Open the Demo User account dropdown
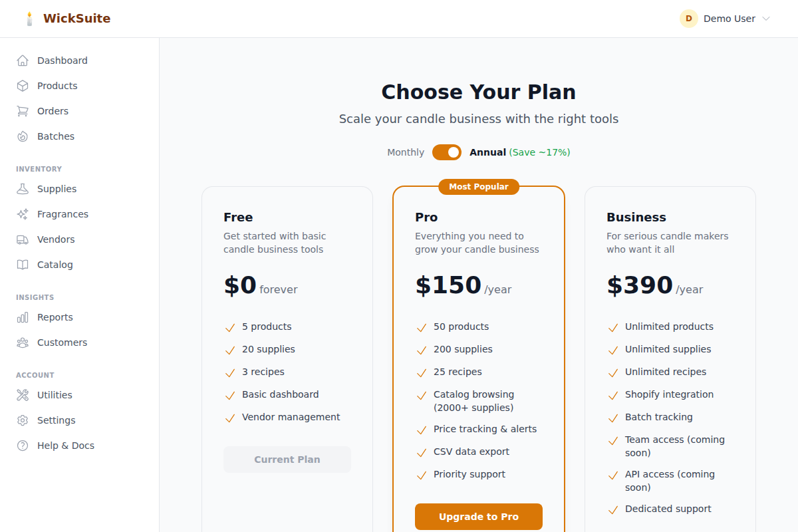The image size is (798, 532). (724, 19)
